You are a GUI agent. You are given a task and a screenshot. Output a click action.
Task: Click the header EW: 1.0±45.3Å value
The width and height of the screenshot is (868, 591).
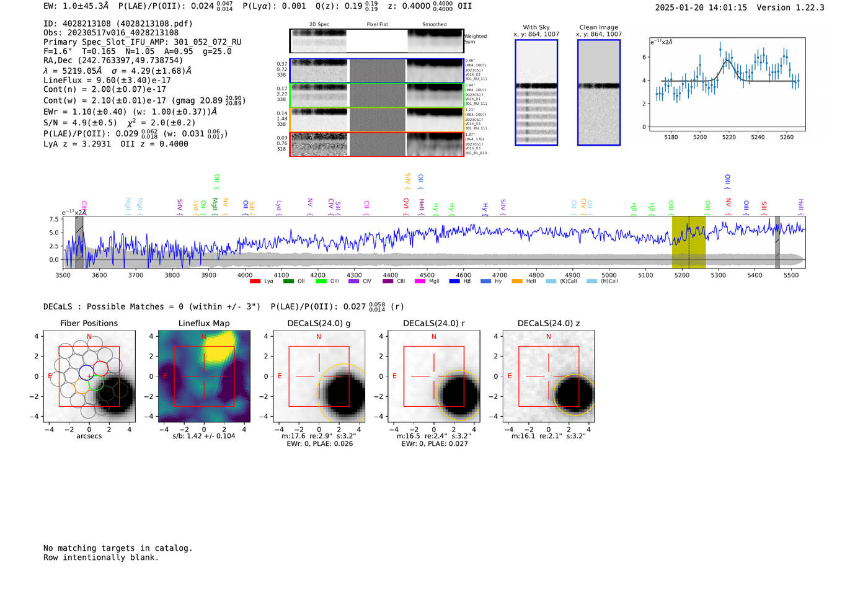click(76, 6)
